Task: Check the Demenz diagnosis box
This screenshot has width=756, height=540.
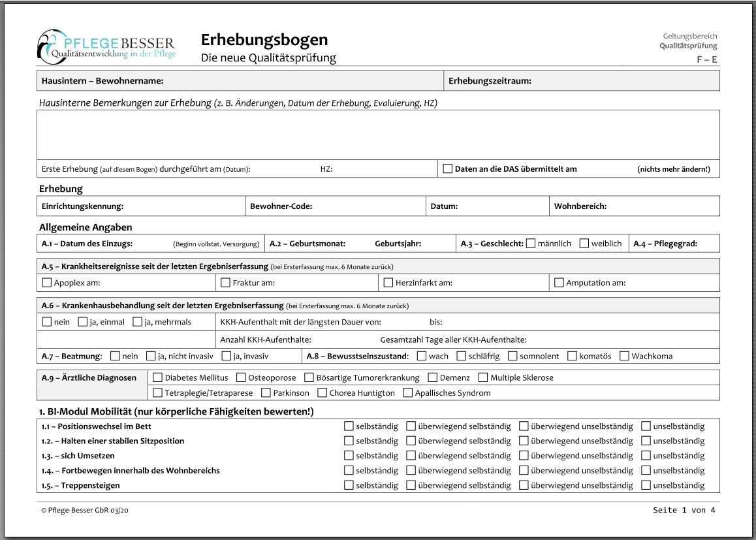Action: [433, 377]
